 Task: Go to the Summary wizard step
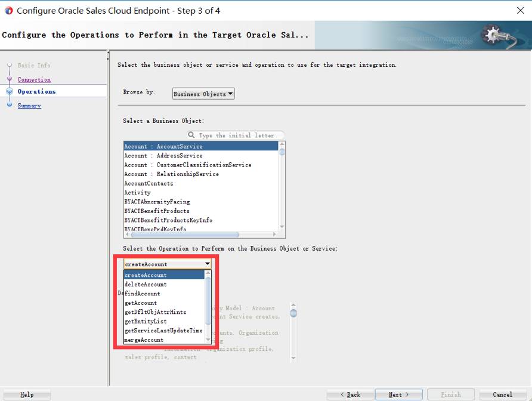pos(29,106)
